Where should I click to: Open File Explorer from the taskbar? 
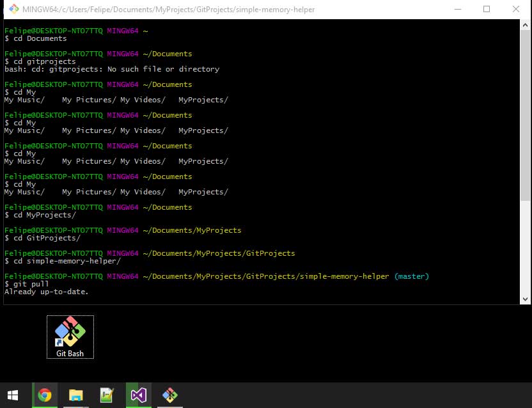pos(75,395)
